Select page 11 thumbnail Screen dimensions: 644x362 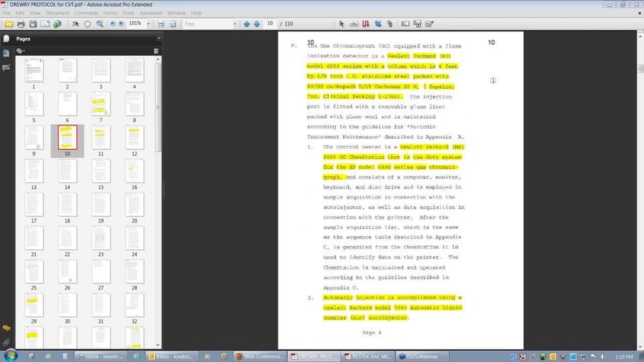[101, 137]
